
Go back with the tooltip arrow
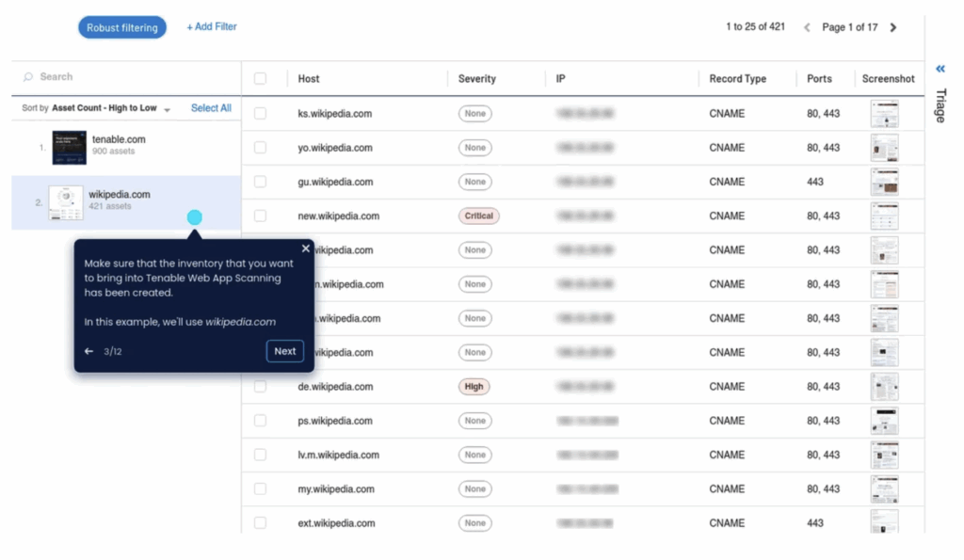88,352
